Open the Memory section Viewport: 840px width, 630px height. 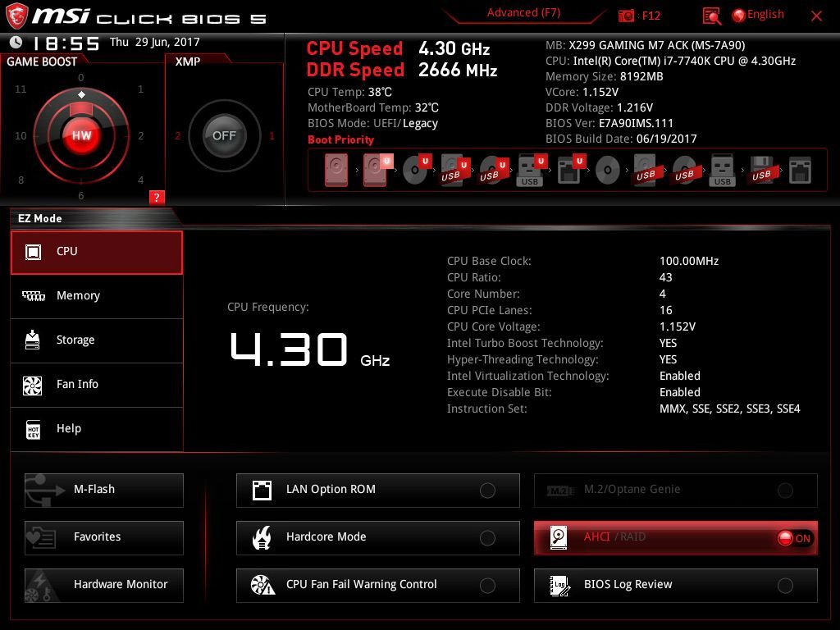[x=97, y=296]
